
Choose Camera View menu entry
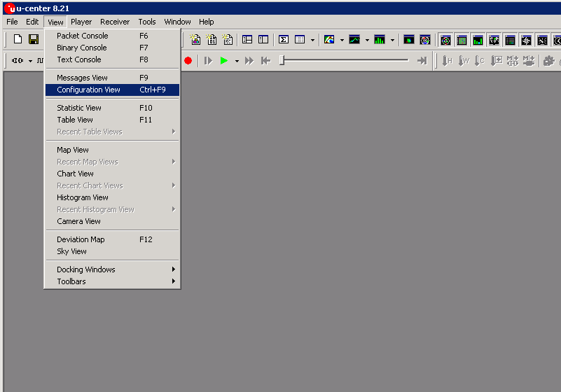point(112,221)
